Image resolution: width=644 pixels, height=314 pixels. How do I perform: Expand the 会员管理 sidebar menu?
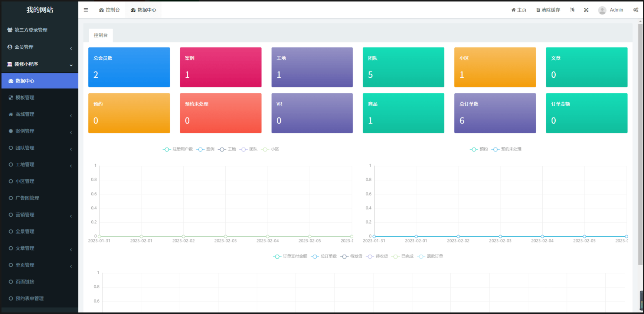pyautogui.click(x=39, y=47)
